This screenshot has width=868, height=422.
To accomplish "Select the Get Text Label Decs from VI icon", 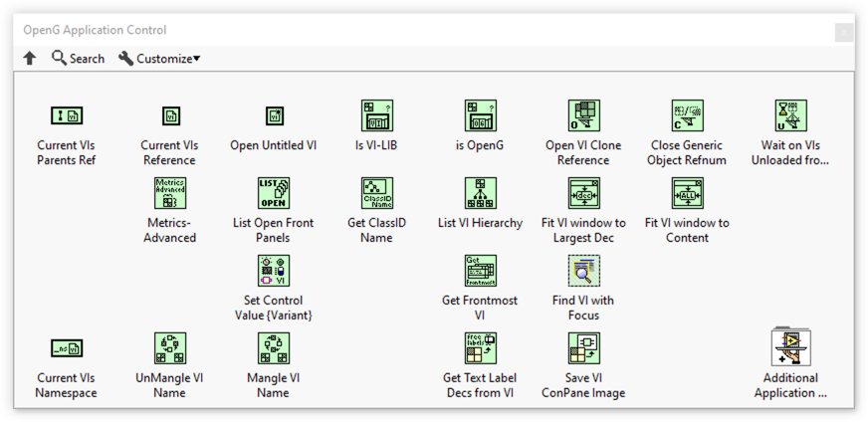I will (481, 348).
